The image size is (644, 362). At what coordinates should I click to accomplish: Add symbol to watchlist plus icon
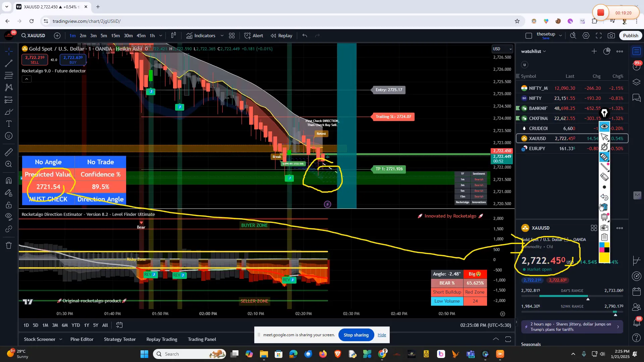click(594, 51)
